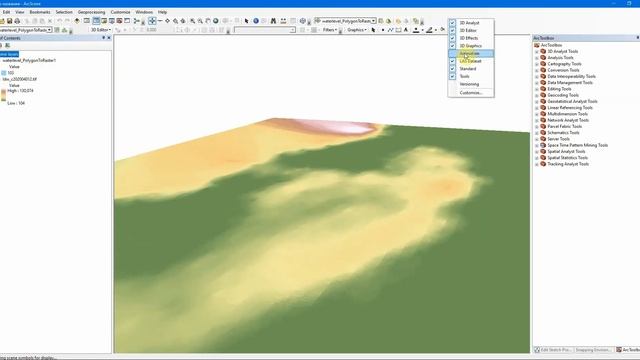Expand the Analysis Tools toolbox
The width and height of the screenshot is (640, 360).
(x=537, y=58)
